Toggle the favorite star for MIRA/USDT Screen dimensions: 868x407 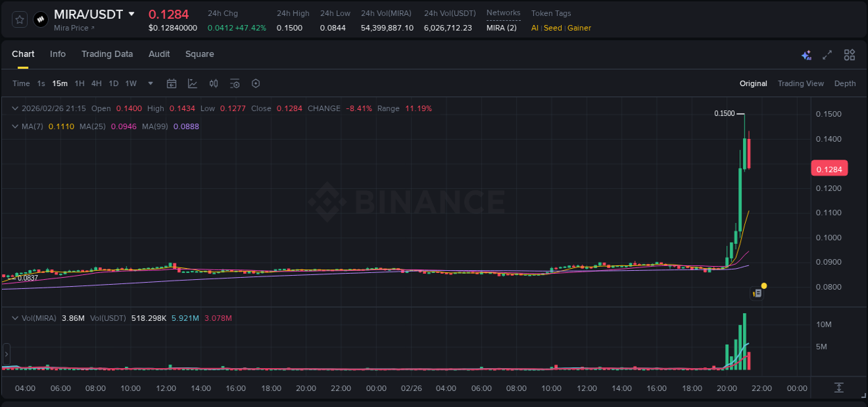click(x=19, y=19)
